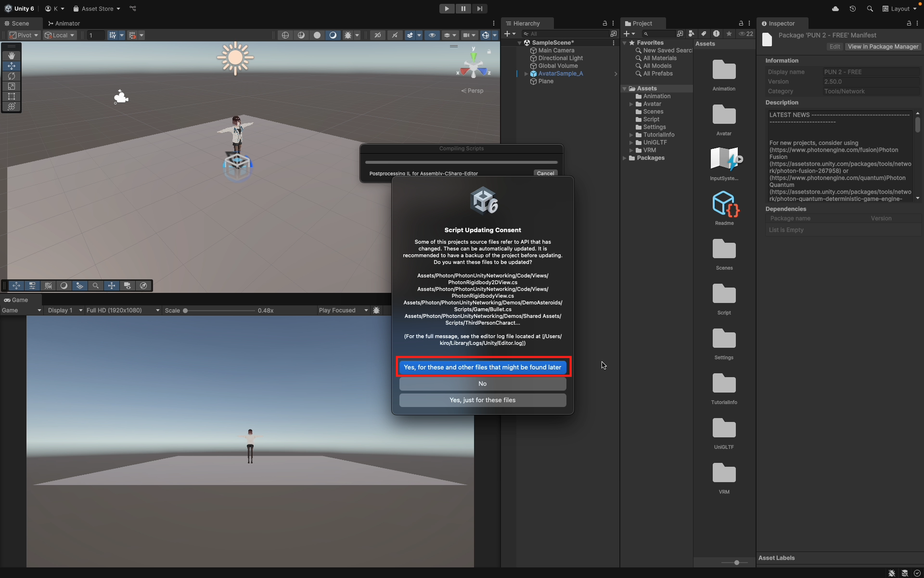Screen dimensions: 924x578
Task: Open the account K dropdown
Action: tap(54, 9)
